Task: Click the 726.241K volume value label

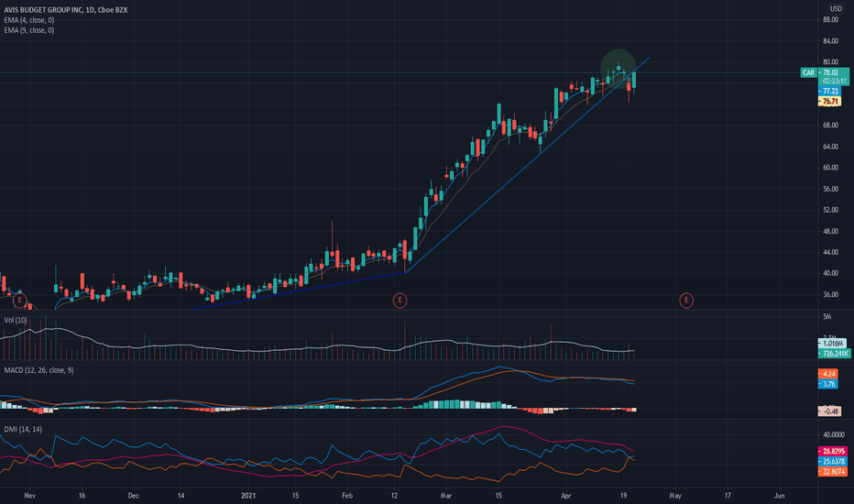Action: [835, 354]
